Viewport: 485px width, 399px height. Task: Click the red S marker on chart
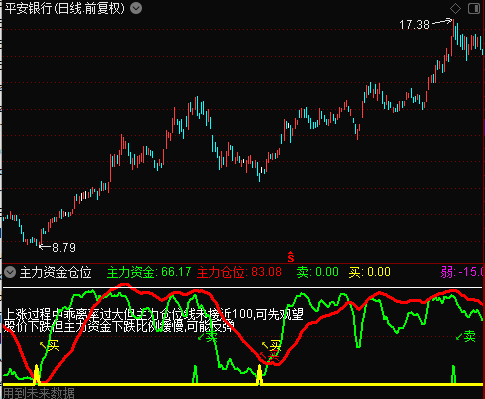tap(291, 257)
